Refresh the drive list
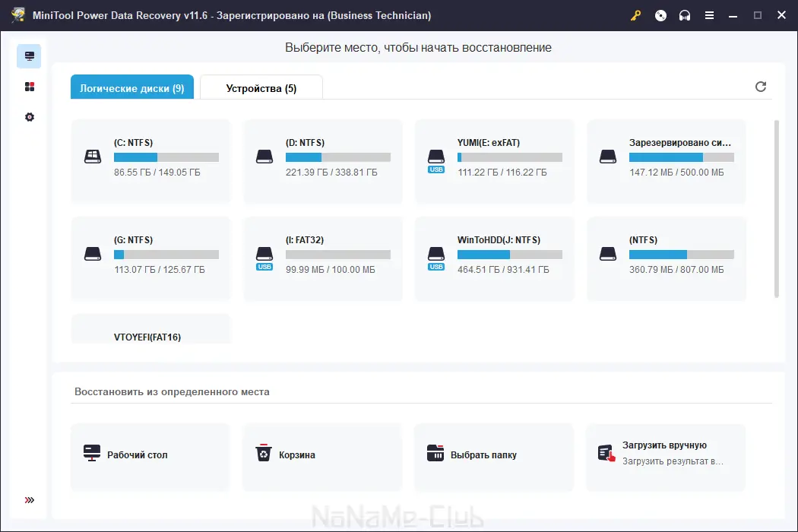The image size is (798, 532). [x=760, y=87]
